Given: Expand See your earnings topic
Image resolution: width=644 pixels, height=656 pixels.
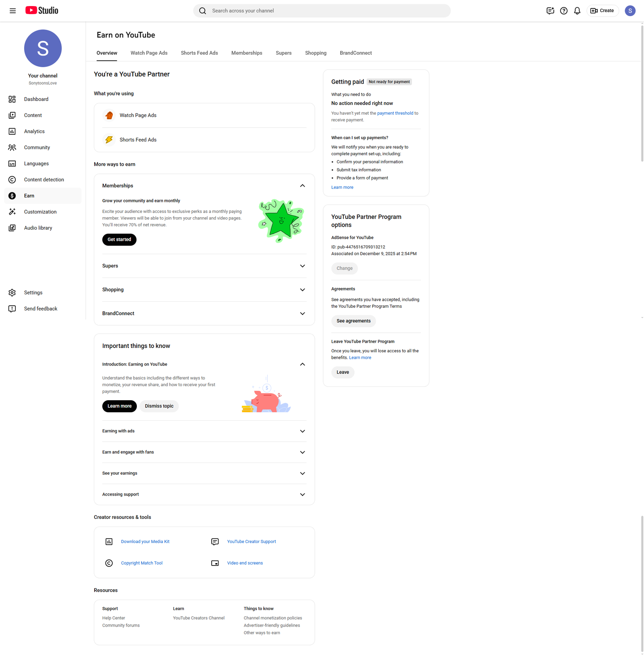Looking at the screenshot, I should [x=302, y=473].
